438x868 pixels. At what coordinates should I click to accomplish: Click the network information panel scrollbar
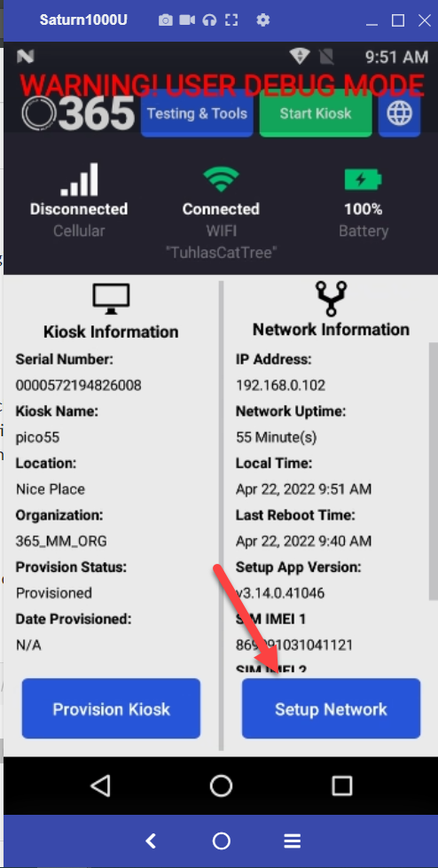pos(433,471)
